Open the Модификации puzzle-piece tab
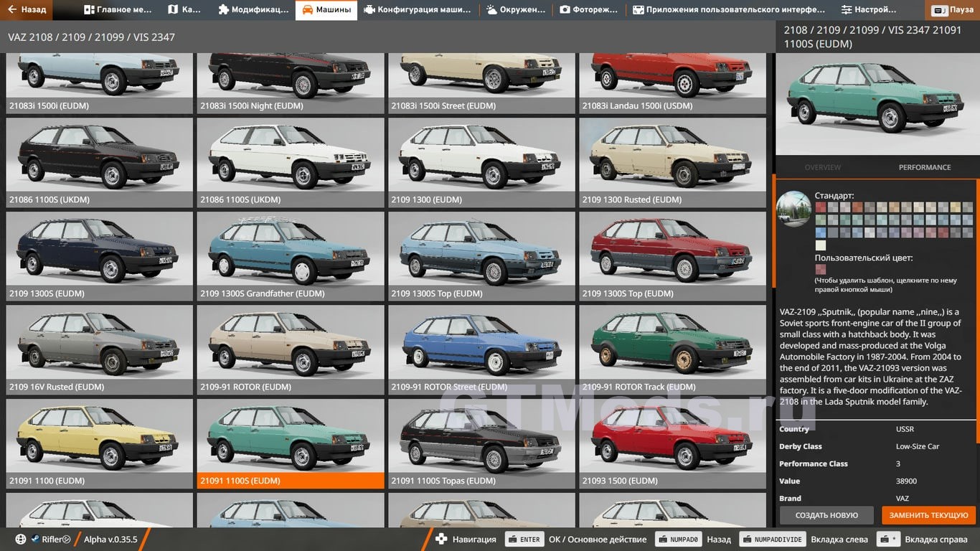The image size is (980, 551). [253, 10]
